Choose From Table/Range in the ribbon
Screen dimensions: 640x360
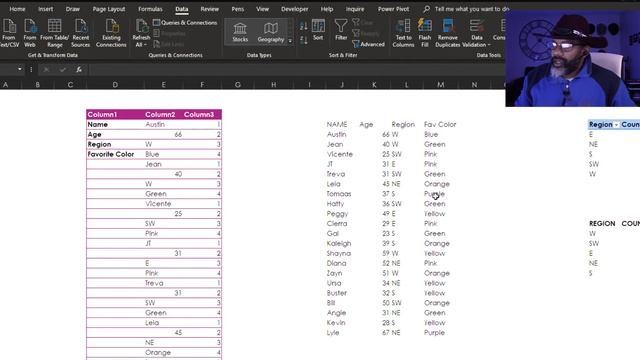coord(55,33)
